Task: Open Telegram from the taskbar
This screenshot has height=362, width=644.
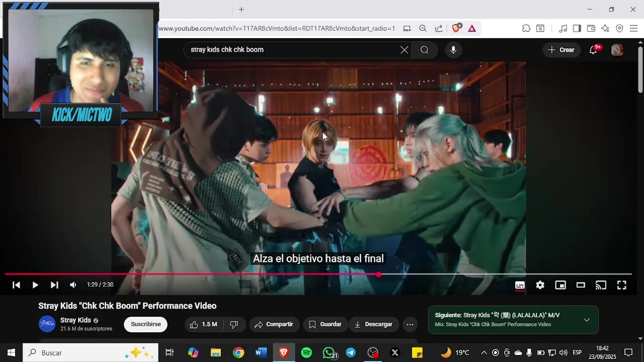Action: click(x=351, y=352)
